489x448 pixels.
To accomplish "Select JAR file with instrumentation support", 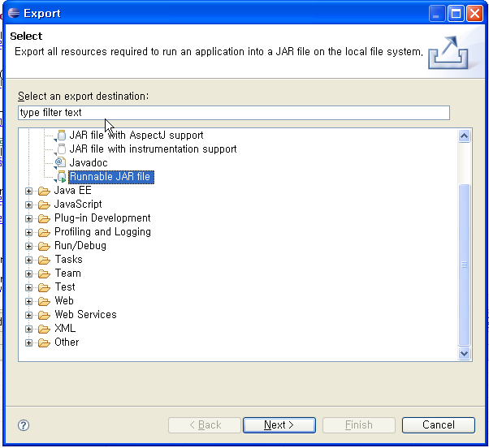I will tap(153, 149).
